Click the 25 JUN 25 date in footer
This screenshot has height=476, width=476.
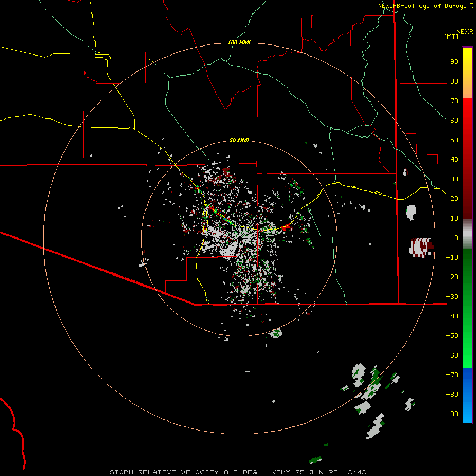[x=317, y=472]
